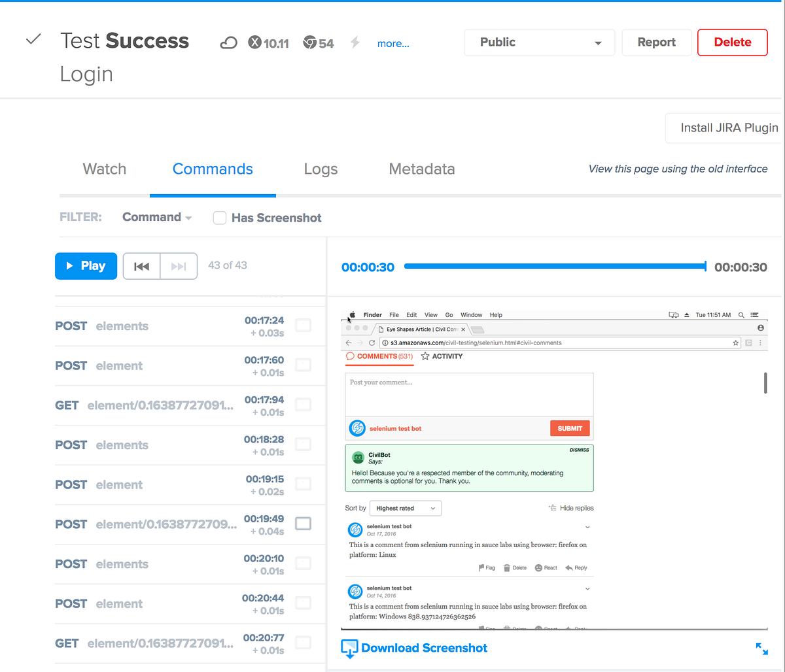This screenshot has width=785, height=672.
Task: Click the fullscreen expand arrows icon
Action: (x=761, y=648)
